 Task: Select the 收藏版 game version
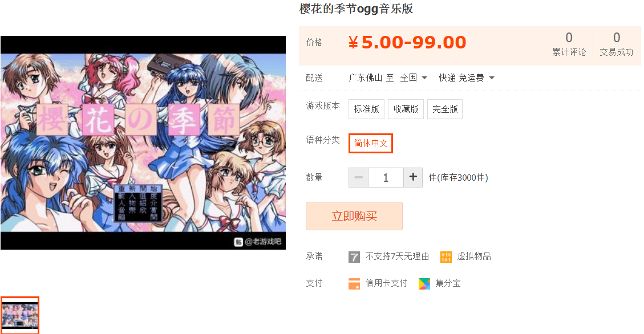point(406,109)
